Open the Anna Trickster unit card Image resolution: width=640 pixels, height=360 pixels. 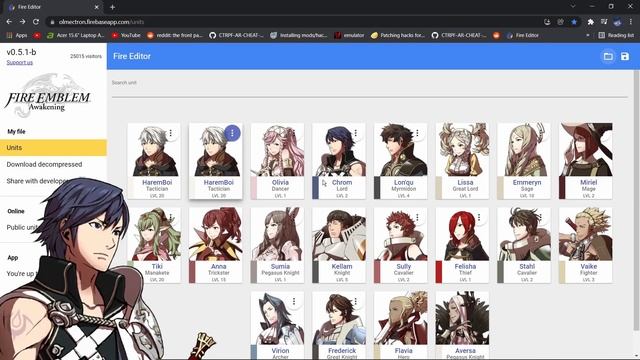[x=216, y=245]
